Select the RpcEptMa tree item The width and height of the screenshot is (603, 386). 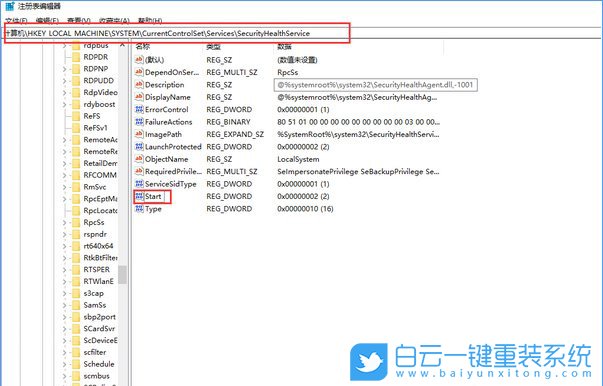point(100,199)
